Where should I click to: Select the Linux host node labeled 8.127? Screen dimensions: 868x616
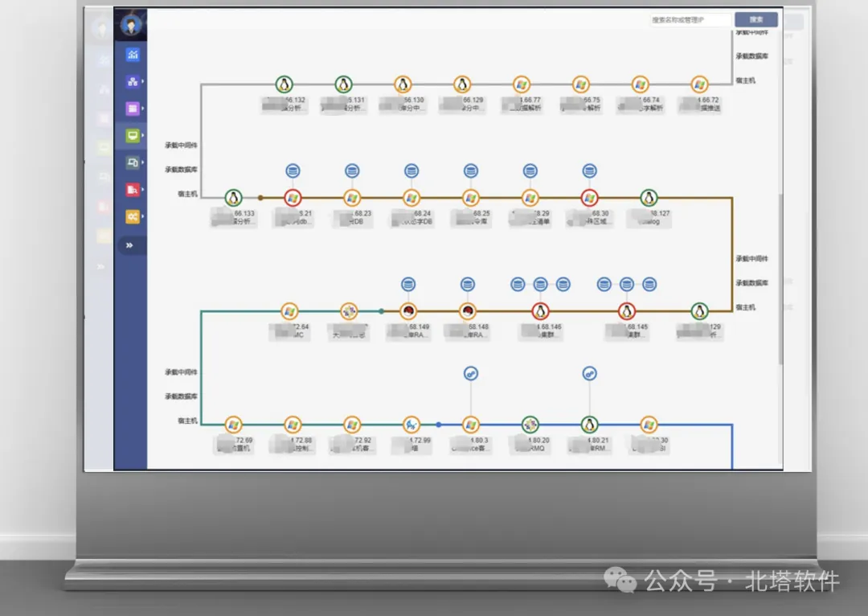point(649,198)
